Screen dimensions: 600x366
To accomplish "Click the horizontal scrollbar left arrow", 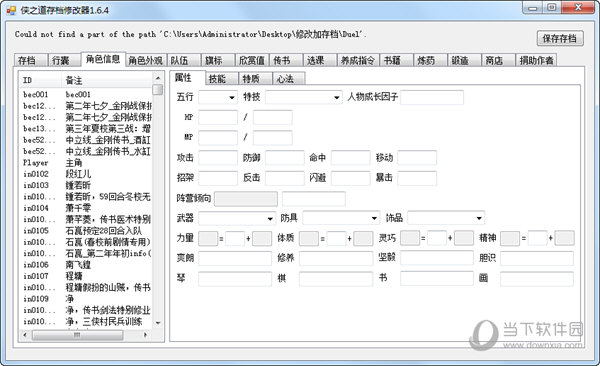I will (25, 335).
